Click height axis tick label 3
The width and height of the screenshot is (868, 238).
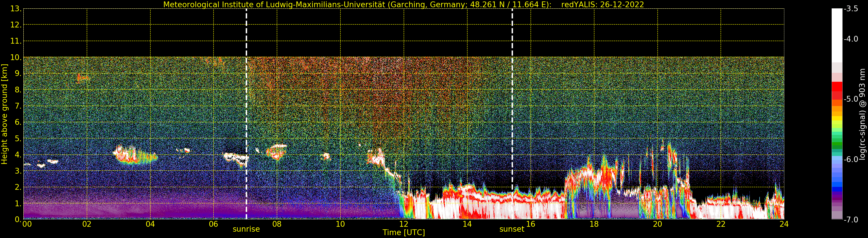[x=18, y=171]
